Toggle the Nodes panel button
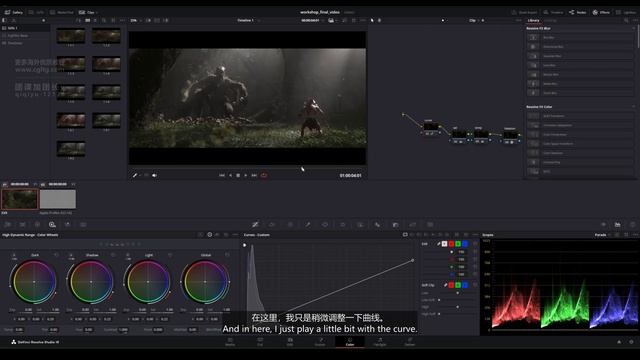 578,12
